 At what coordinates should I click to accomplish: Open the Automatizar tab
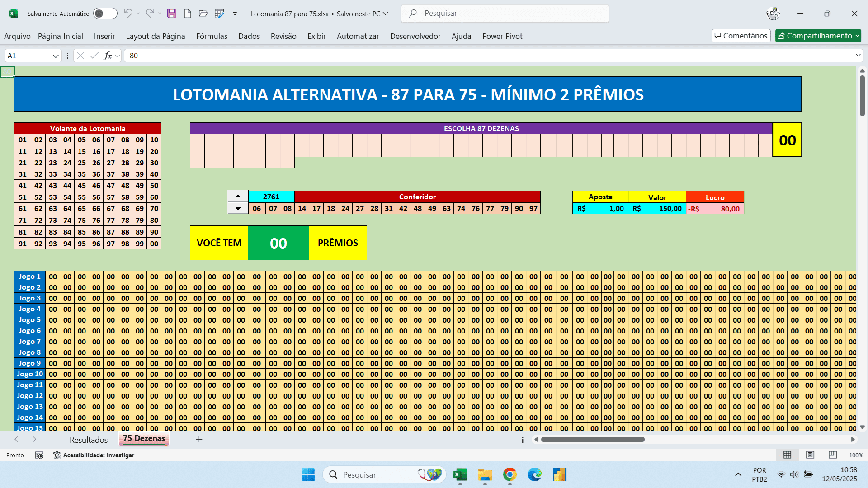(x=358, y=36)
